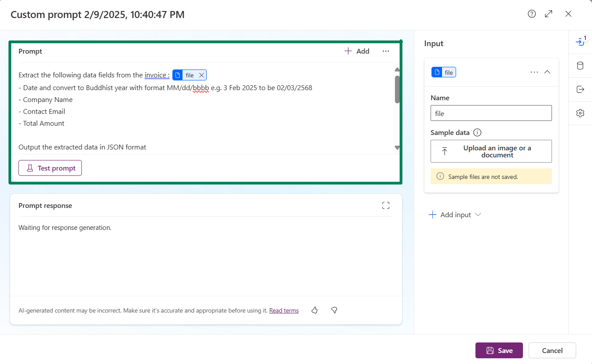This screenshot has width=592, height=364.
Task: Give a thumbs down to the response
Action: pos(334,310)
